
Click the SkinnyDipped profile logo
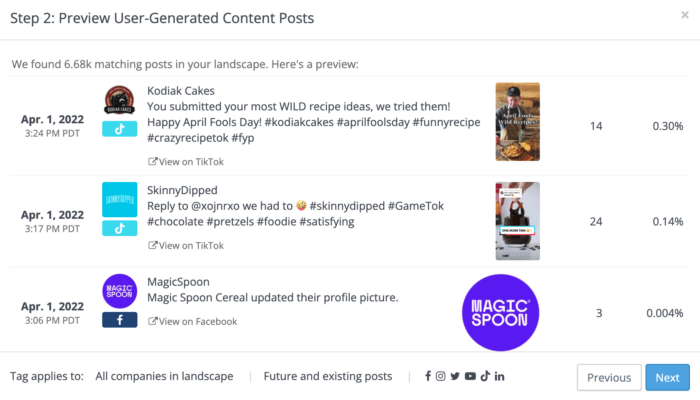pos(119,199)
